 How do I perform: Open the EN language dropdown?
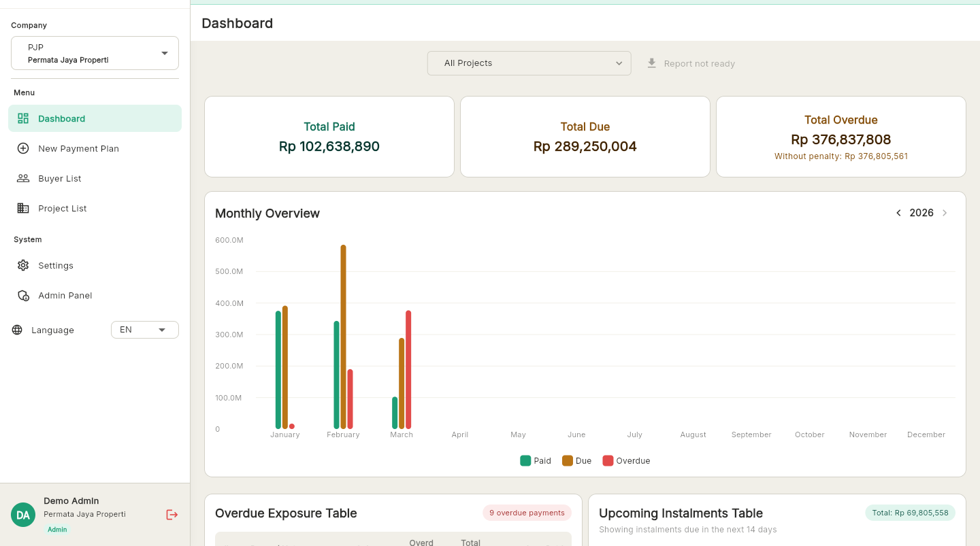(144, 330)
